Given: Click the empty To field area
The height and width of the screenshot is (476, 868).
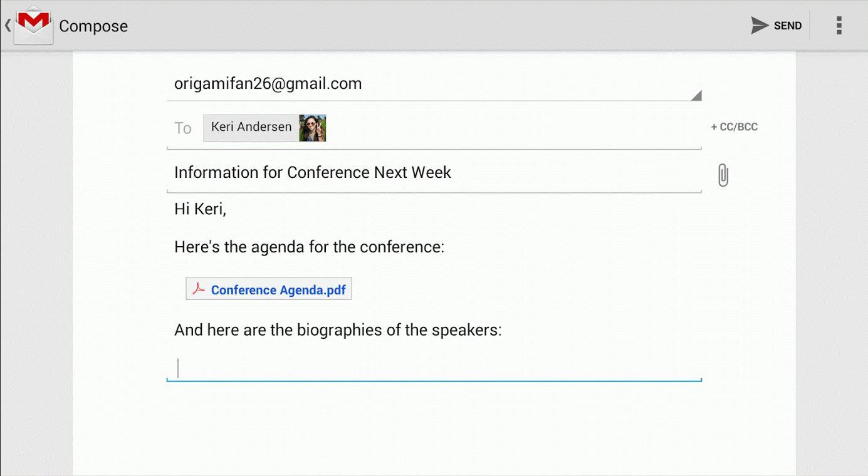Looking at the screenshot, I should coord(513,128).
